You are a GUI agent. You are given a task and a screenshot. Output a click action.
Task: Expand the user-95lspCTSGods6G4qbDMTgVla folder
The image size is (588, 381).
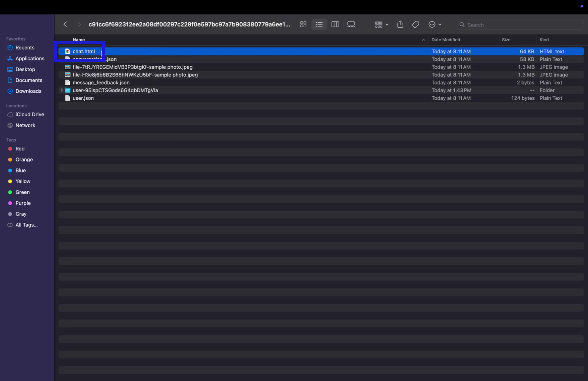pos(62,90)
